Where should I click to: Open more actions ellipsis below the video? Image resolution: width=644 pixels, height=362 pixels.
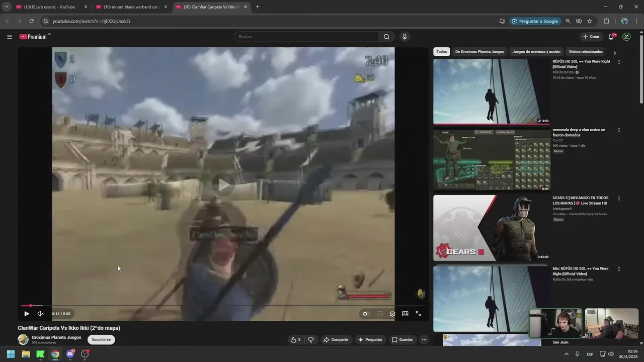click(424, 340)
